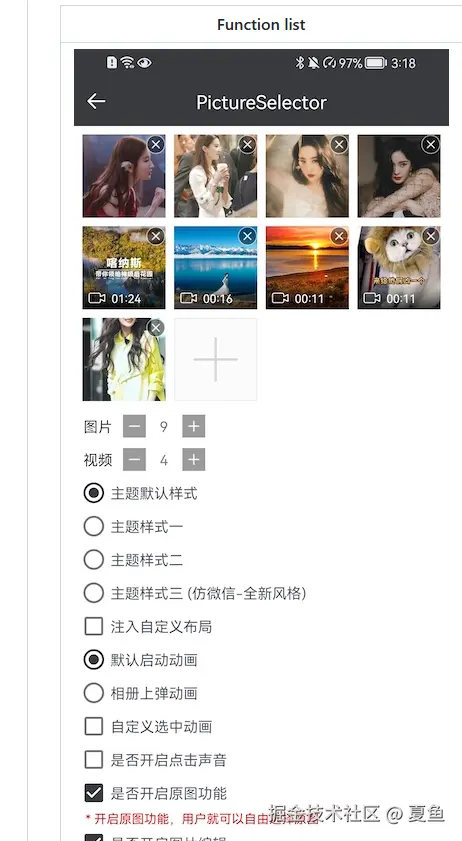Tap the back arrow in PictureSelector header

tap(96, 101)
